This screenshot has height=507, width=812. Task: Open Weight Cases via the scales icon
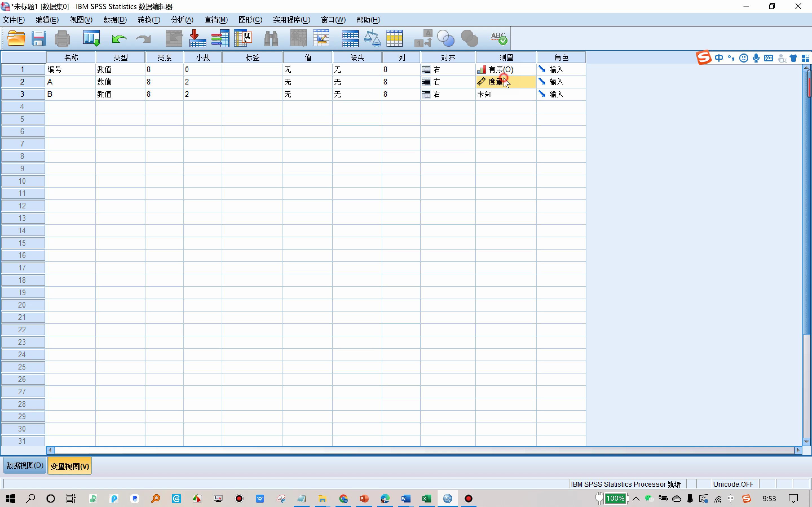point(372,38)
